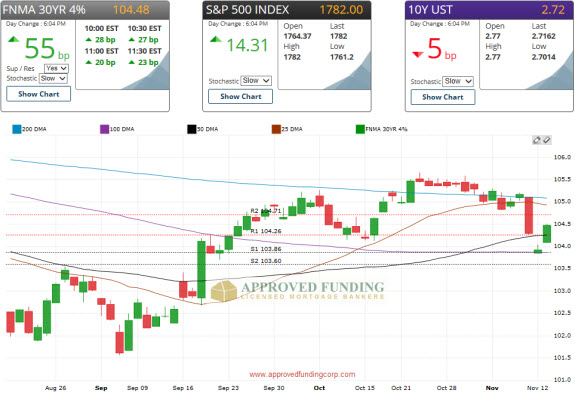575x393 pixels.
Task: Open the S&P 500 Stochastic dropdown
Action: [256, 81]
